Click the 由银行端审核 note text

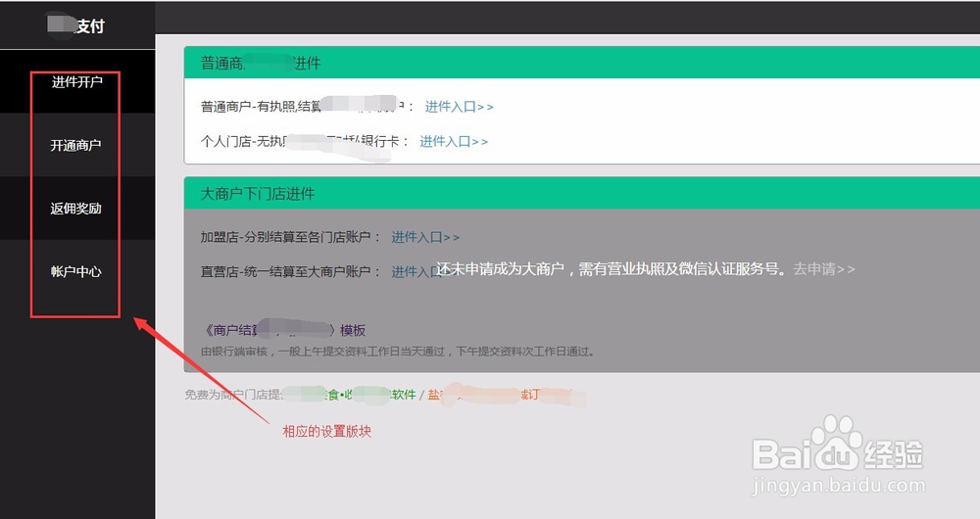(x=398, y=352)
